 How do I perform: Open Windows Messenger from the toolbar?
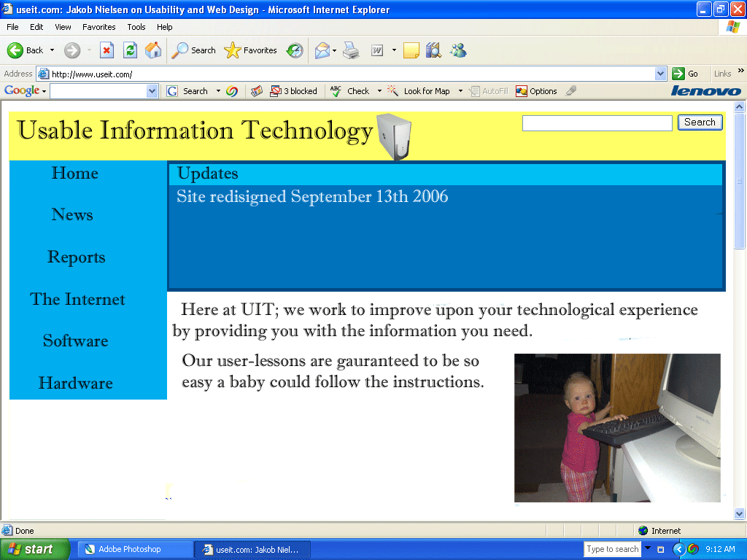[x=458, y=50]
